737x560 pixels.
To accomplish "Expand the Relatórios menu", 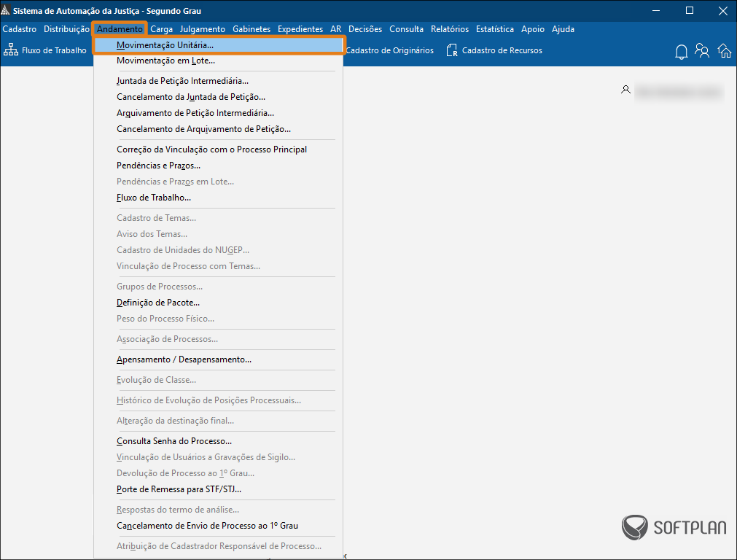I will click(450, 29).
